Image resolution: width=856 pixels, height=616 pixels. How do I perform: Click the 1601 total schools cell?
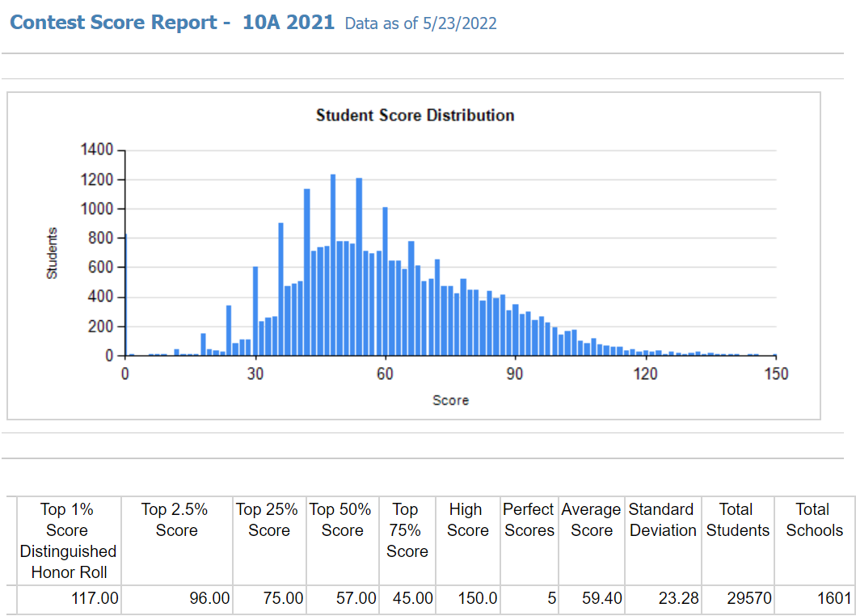point(815,598)
